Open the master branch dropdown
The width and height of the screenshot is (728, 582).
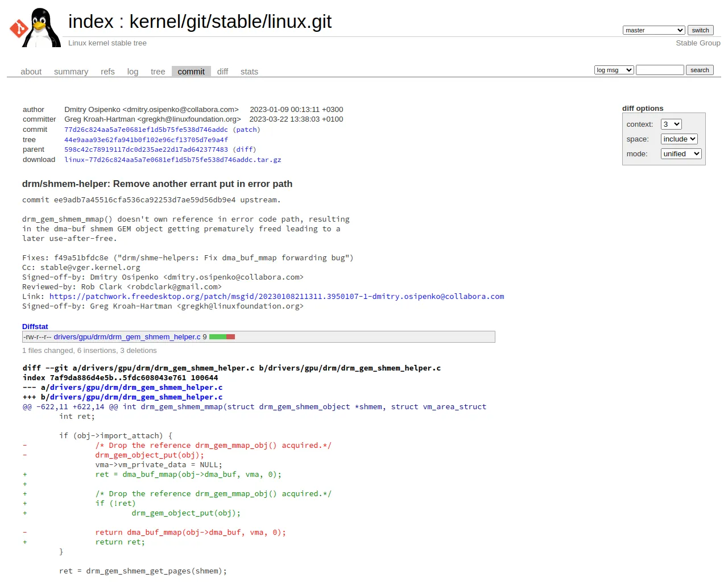[x=653, y=30]
